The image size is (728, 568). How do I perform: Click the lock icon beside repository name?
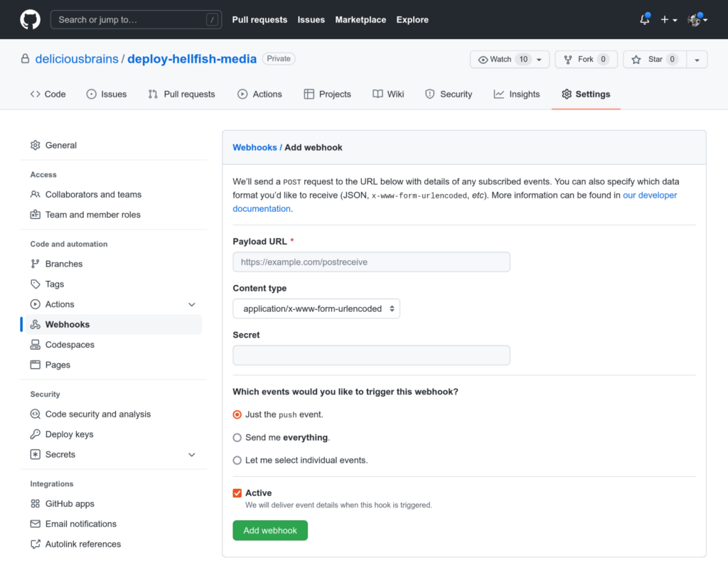coord(25,59)
